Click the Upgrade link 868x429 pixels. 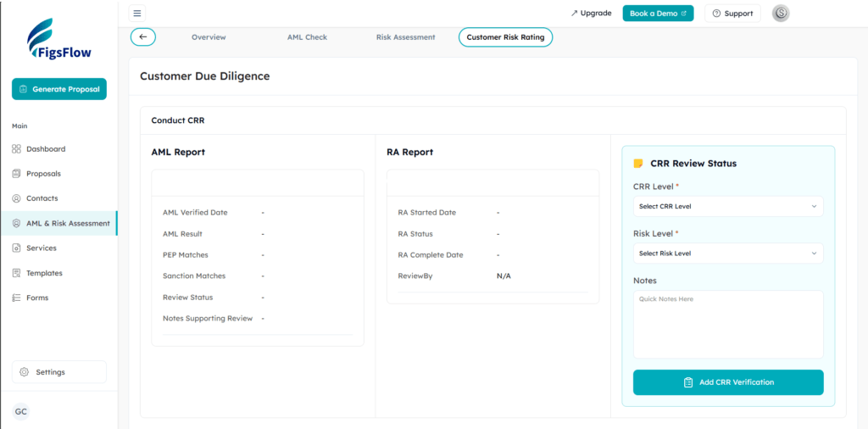[x=591, y=14]
